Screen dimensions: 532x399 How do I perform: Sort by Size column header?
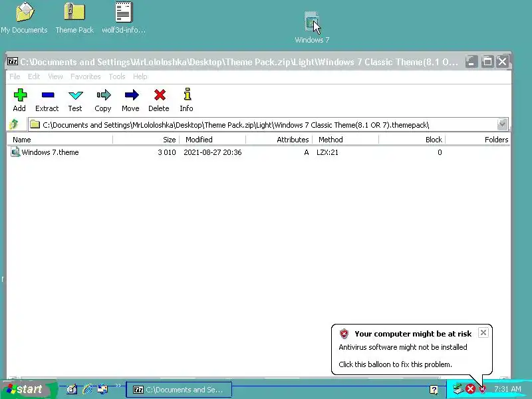(x=146, y=140)
